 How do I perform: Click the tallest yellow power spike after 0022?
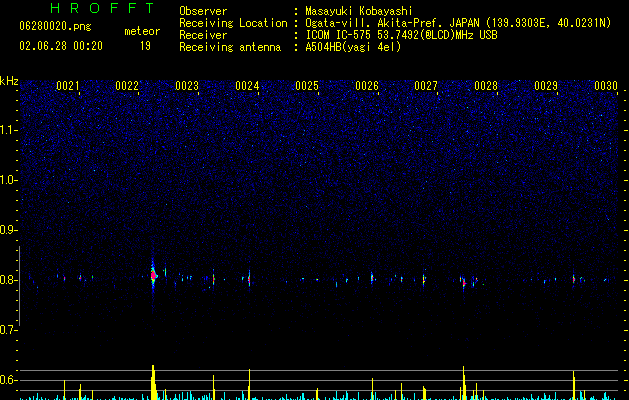coord(153,382)
